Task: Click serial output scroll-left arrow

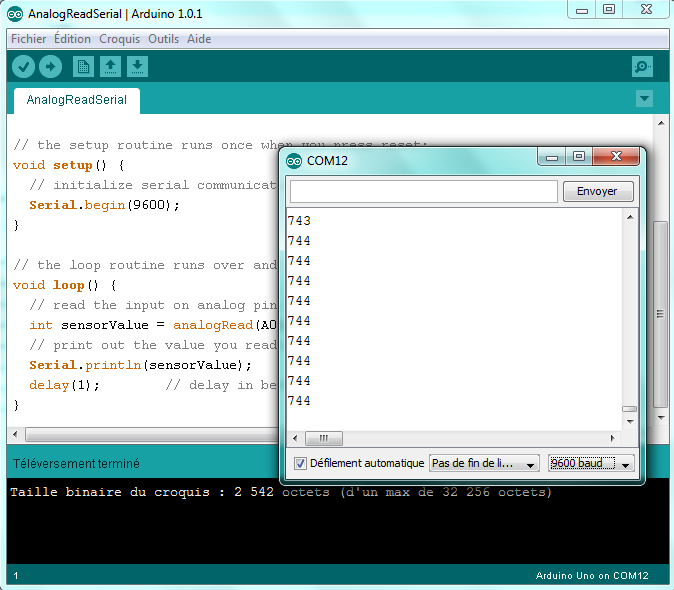Action: pos(295,438)
